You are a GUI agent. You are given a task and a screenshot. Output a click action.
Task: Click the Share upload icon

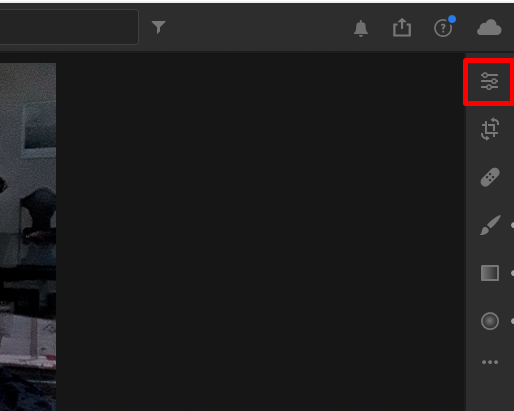[402, 27]
